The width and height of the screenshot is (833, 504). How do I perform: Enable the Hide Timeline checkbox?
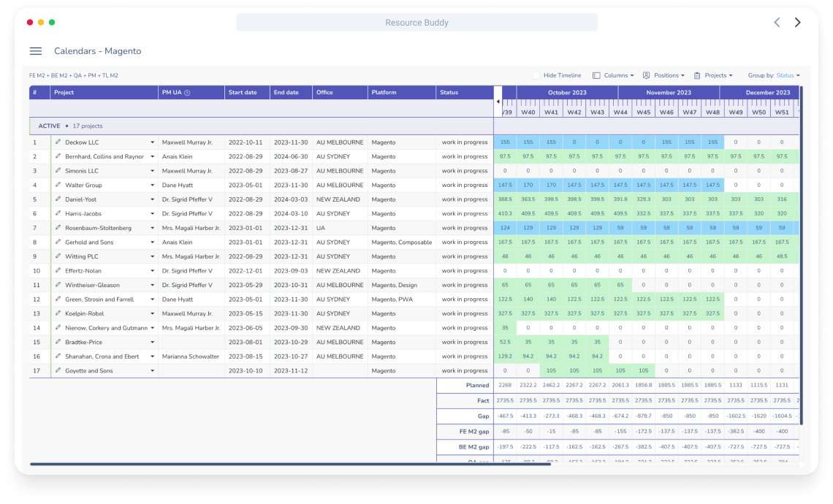point(536,75)
